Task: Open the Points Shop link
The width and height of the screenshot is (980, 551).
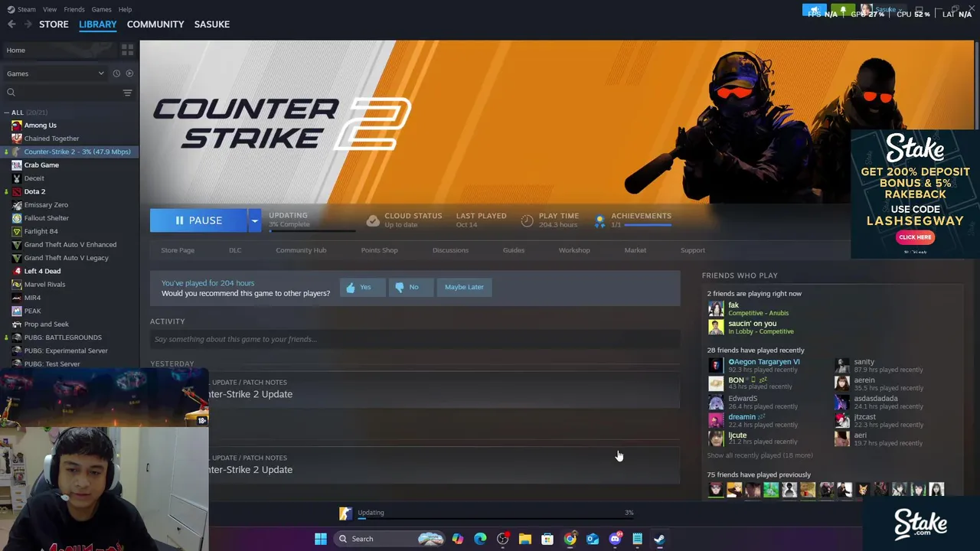Action: [x=379, y=250]
